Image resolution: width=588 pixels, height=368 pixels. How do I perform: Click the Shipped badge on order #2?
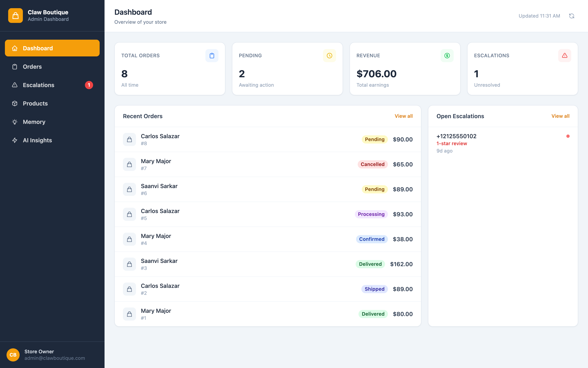pyautogui.click(x=374, y=289)
